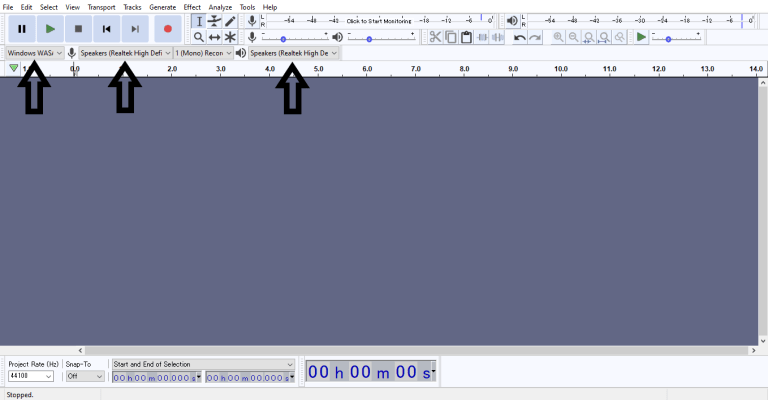Open the Help menu

point(270,7)
